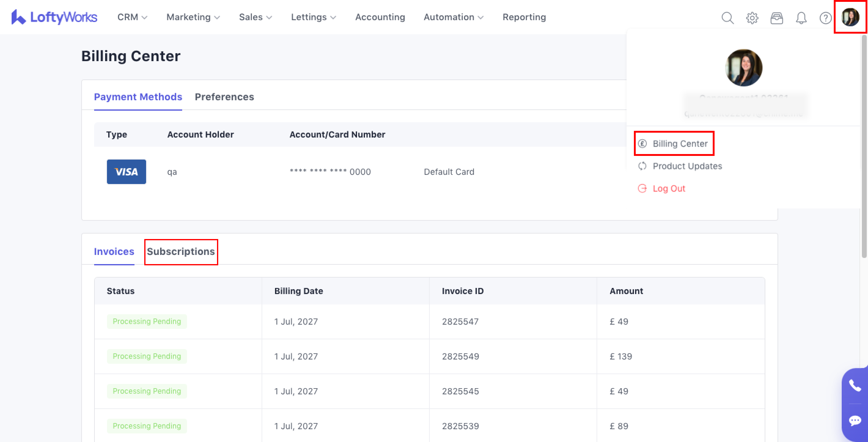Switch to the Subscriptions tab
This screenshot has height=442, width=868.
click(x=181, y=251)
